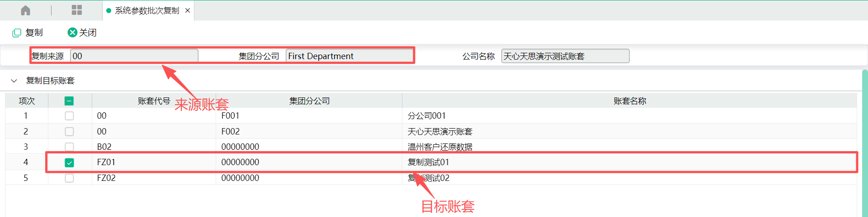Open the home icon tab
Viewport: 868px width, 217px height.
tap(26, 10)
